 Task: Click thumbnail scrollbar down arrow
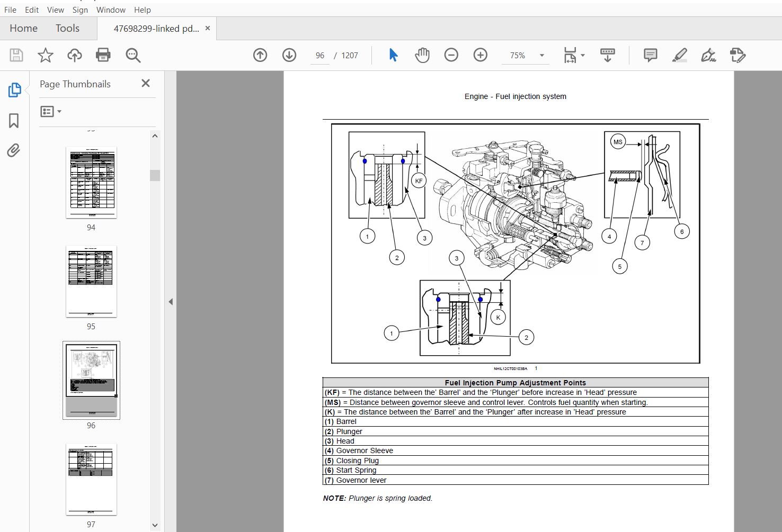point(155,525)
